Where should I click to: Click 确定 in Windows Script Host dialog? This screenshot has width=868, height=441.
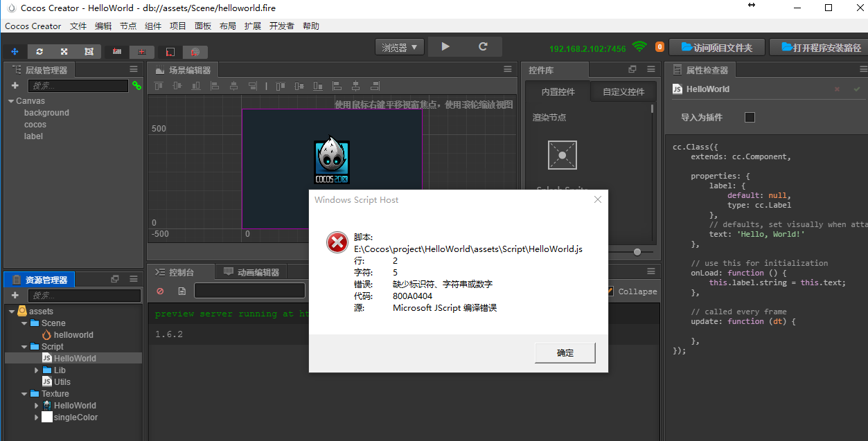click(x=565, y=352)
